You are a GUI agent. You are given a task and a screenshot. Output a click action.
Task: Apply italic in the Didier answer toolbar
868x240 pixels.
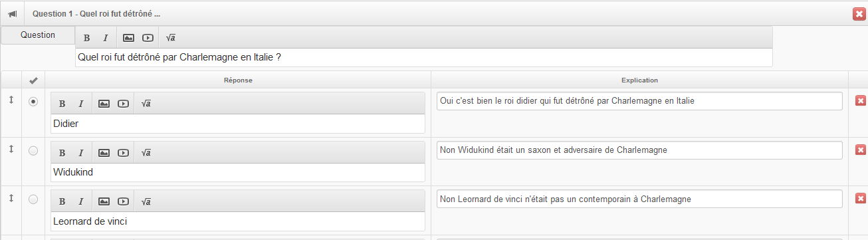click(81, 104)
